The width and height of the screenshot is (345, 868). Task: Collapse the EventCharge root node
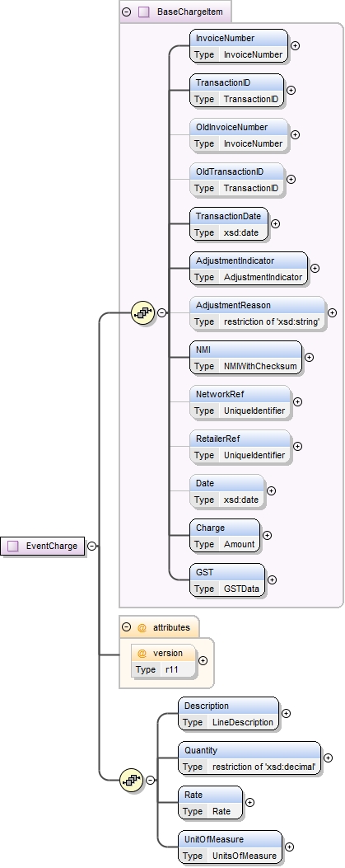[x=92, y=546]
